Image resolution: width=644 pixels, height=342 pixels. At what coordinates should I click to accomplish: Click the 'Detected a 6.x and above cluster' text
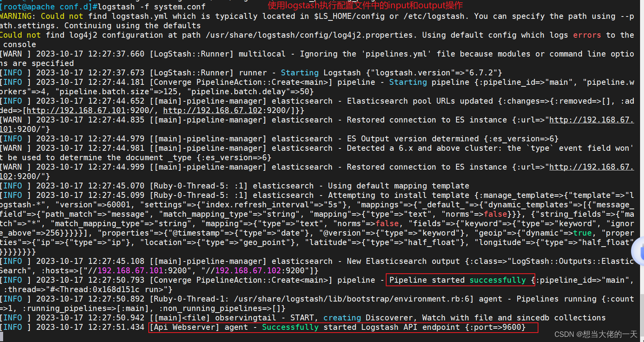point(424,148)
